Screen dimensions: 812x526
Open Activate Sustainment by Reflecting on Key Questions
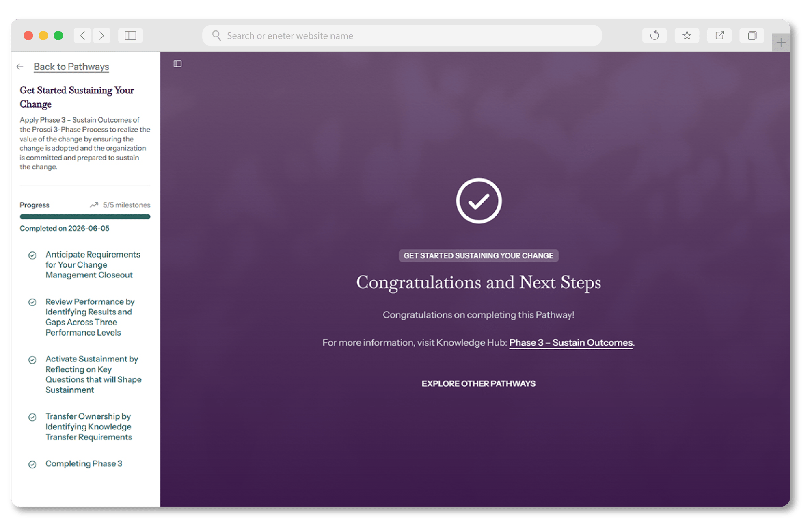pos(93,374)
